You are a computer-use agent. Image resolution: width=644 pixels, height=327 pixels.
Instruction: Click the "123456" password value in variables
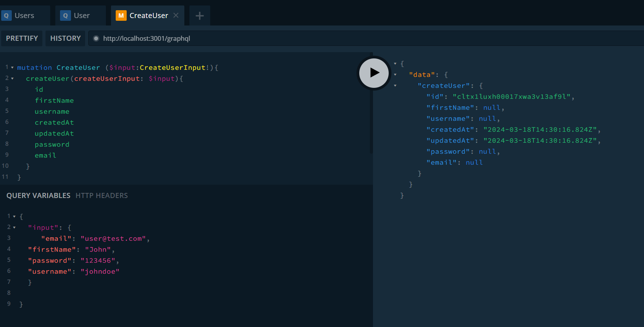(98, 261)
